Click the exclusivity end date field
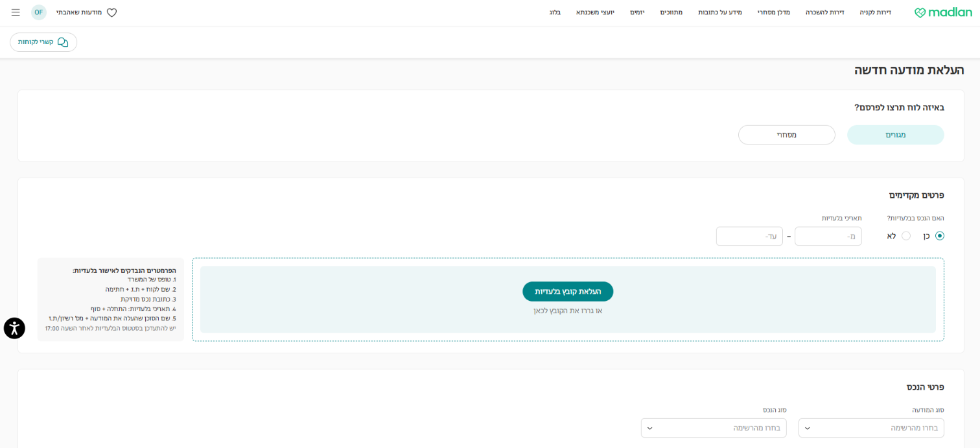This screenshot has height=448, width=980. click(749, 236)
